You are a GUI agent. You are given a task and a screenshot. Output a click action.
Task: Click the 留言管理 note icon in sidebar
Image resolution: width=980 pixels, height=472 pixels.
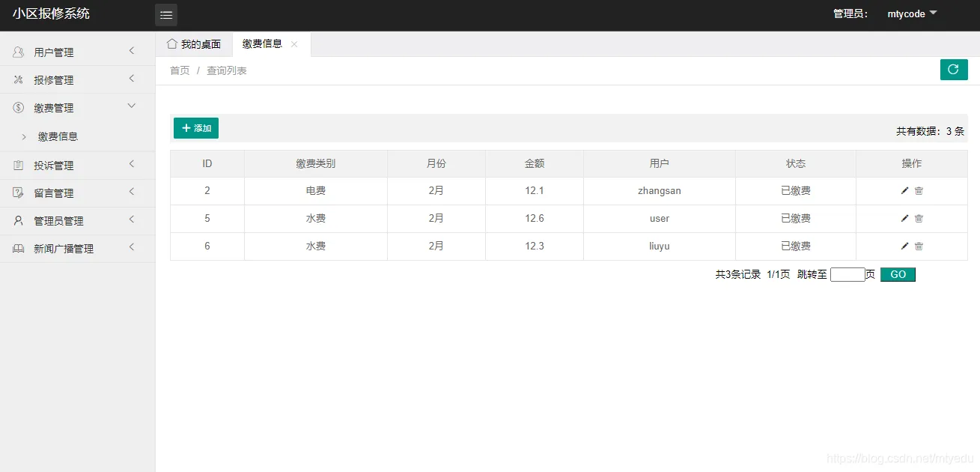click(x=19, y=193)
